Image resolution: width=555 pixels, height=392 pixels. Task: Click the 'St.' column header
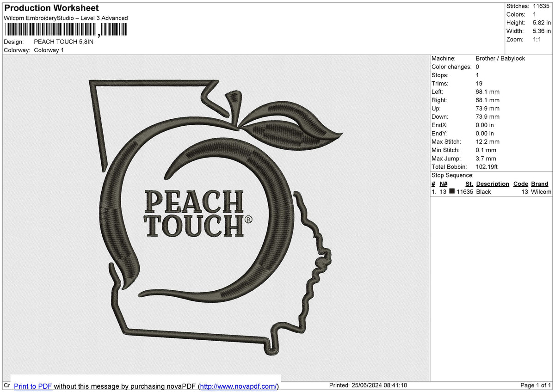pos(469,184)
